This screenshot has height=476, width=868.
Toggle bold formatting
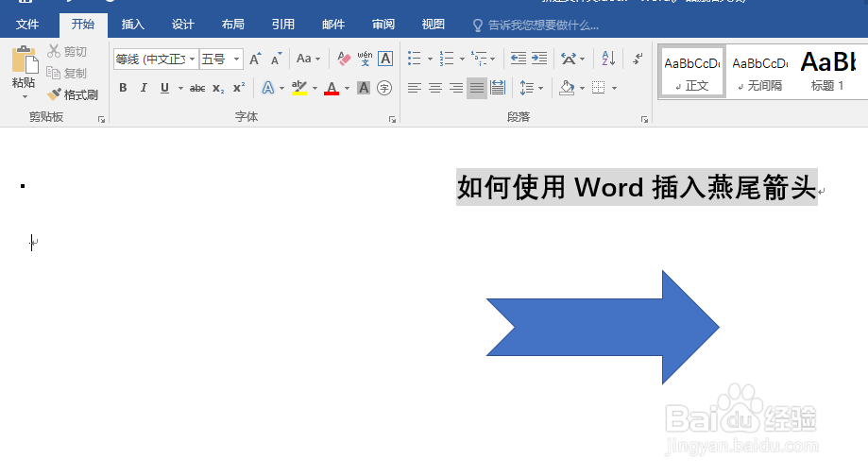123,88
